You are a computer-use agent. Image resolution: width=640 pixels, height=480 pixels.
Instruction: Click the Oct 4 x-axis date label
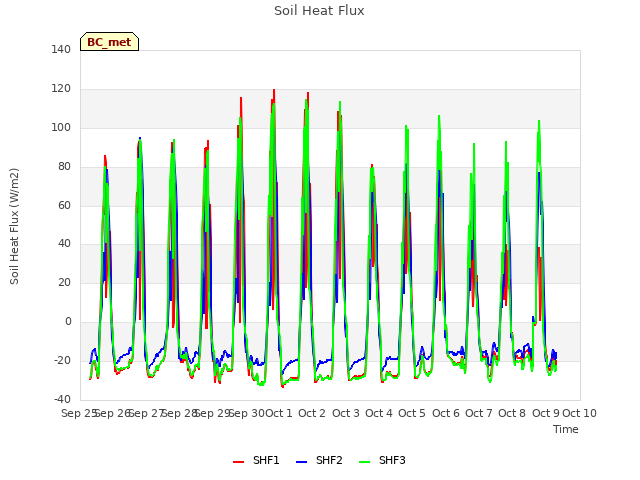[x=379, y=413]
